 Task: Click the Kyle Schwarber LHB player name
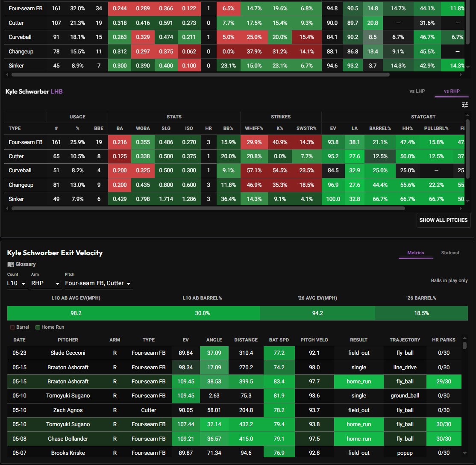coord(34,91)
